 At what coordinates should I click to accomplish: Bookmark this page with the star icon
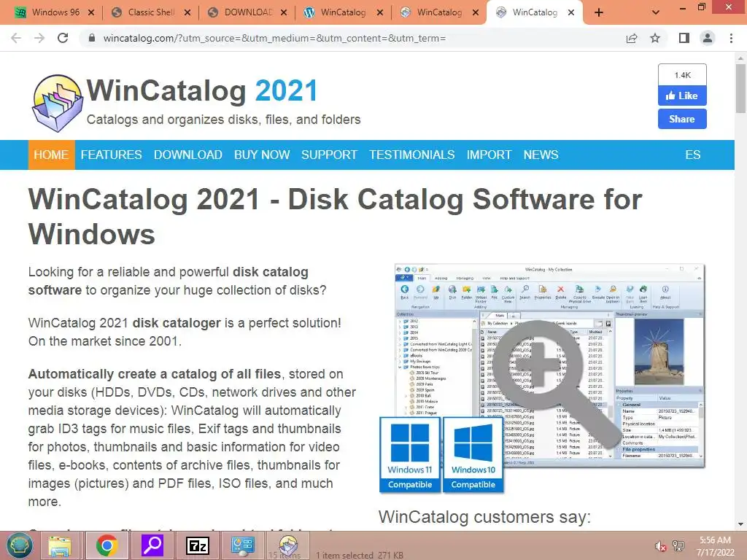[x=655, y=38]
